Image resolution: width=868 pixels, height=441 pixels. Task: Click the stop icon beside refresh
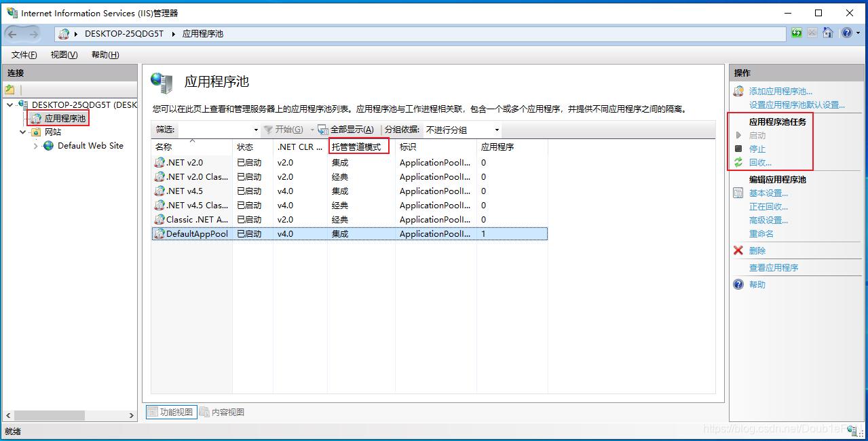[x=812, y=33]
